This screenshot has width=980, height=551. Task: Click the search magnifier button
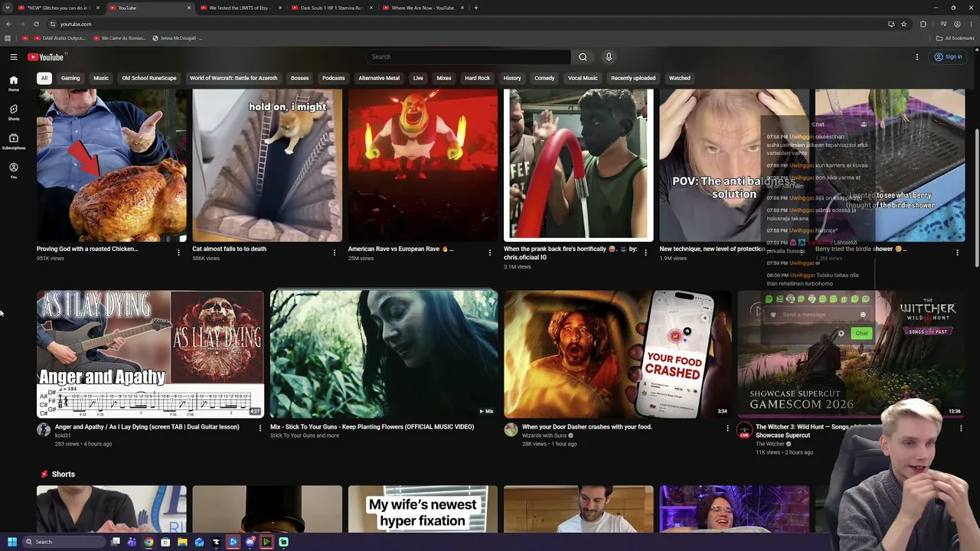coord(583,57)
